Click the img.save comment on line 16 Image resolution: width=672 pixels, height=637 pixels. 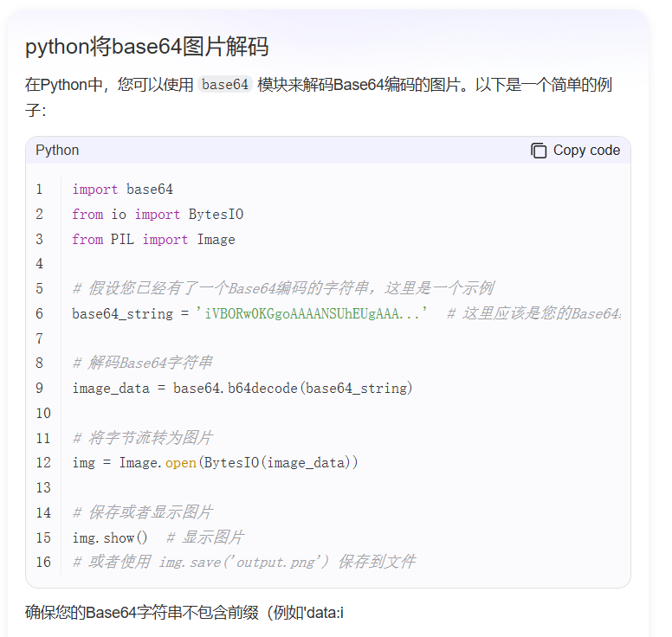(x=243, y=563)
